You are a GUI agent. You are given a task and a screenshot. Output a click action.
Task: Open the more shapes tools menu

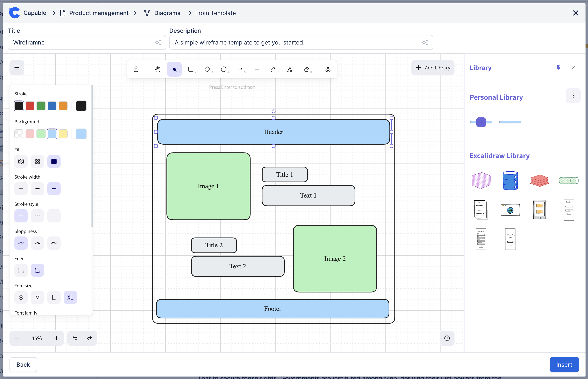tap(328, 69)
